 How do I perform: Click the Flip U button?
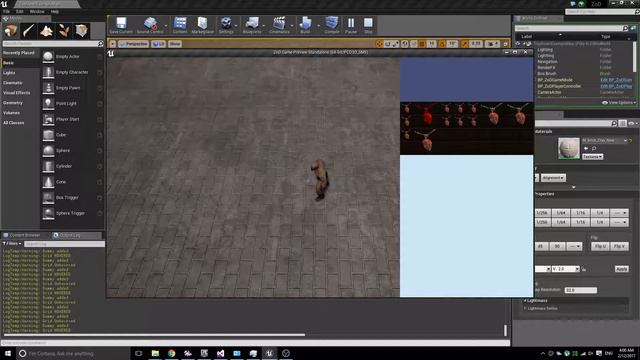600,247
